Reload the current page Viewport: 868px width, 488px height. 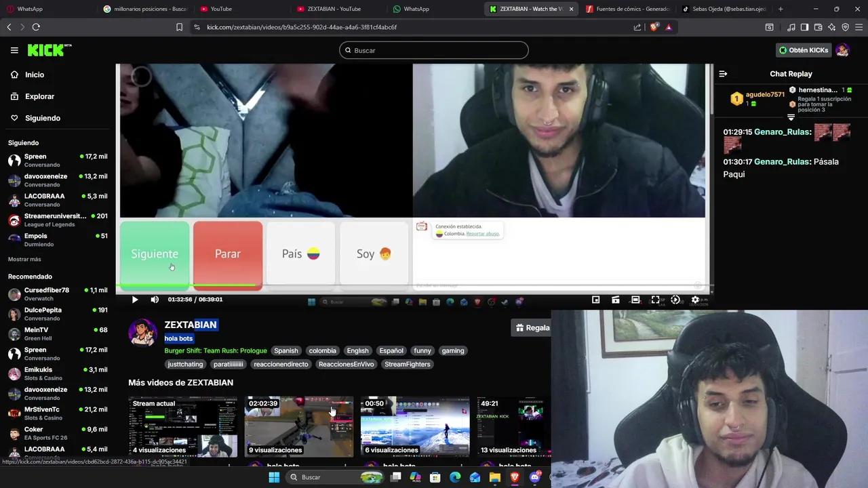click(x=36, y=27)
